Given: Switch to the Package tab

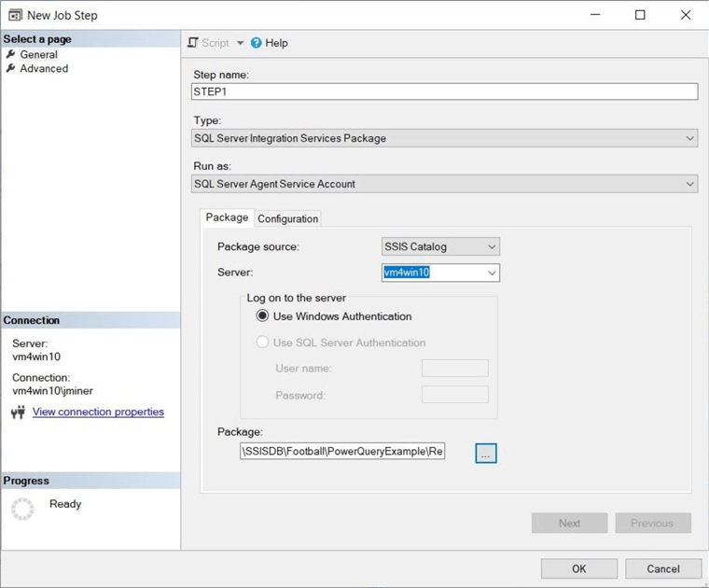Looking at the screenshot, I should (227, 217).
